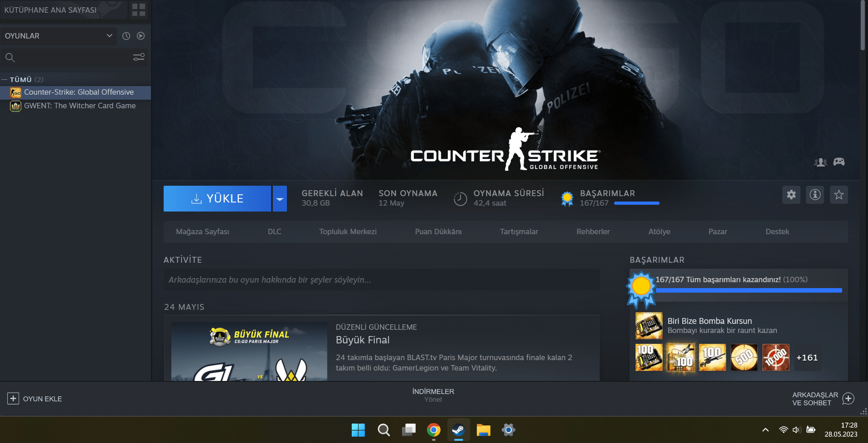Select Counter-Strike: Global Offensive game icon in list
Image resolution: width=868 pixels, height=443 pixels.
point(15,92)
